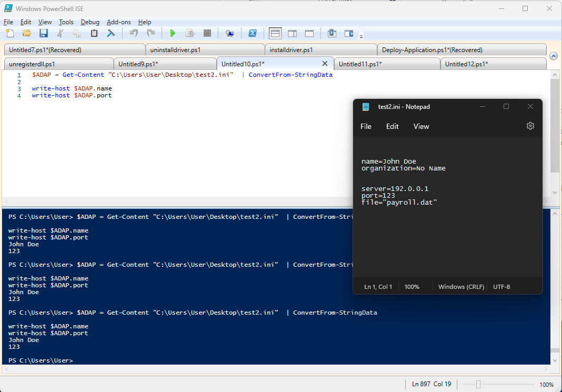Click the last PS C:\Users\User> console prompt
Image resolution: width=562 pixels, height=392 pixels.
tap(41, 360)
